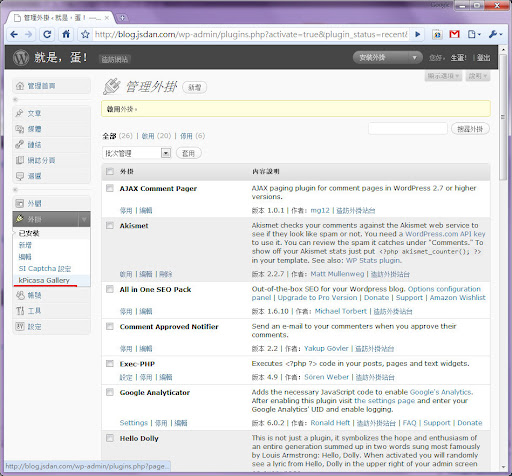Screen dimensions: 512x476
Task: Open a new browser tab
Action: (x=122, y=18)
